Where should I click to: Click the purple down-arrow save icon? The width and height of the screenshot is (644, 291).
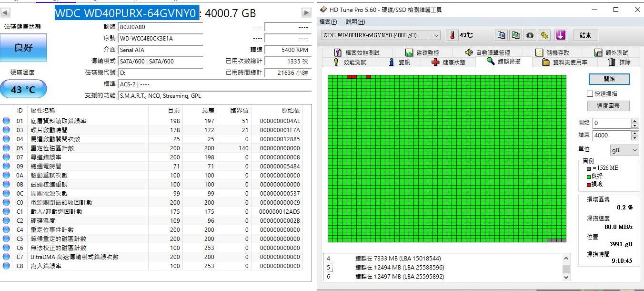tap(561, 35)
